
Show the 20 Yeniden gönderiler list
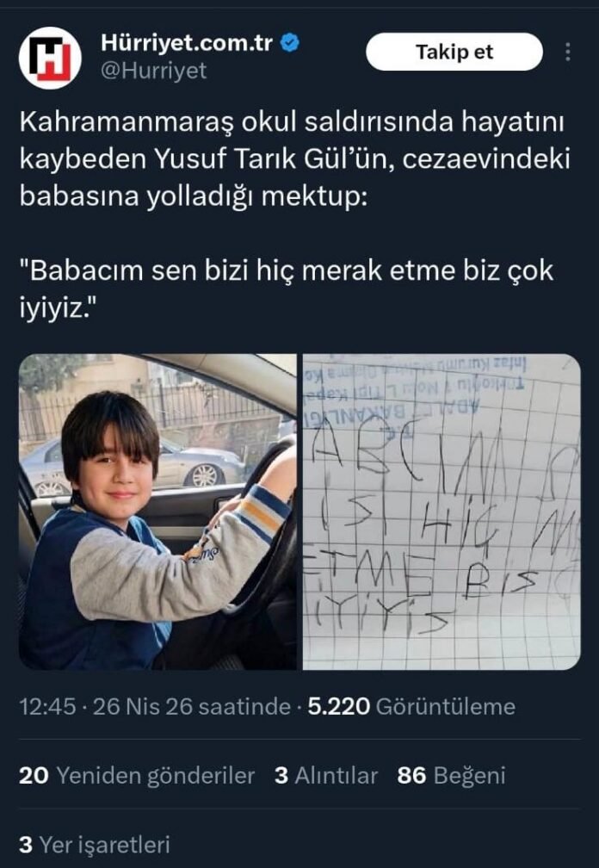pyautogui.click(x=137, y=776)
